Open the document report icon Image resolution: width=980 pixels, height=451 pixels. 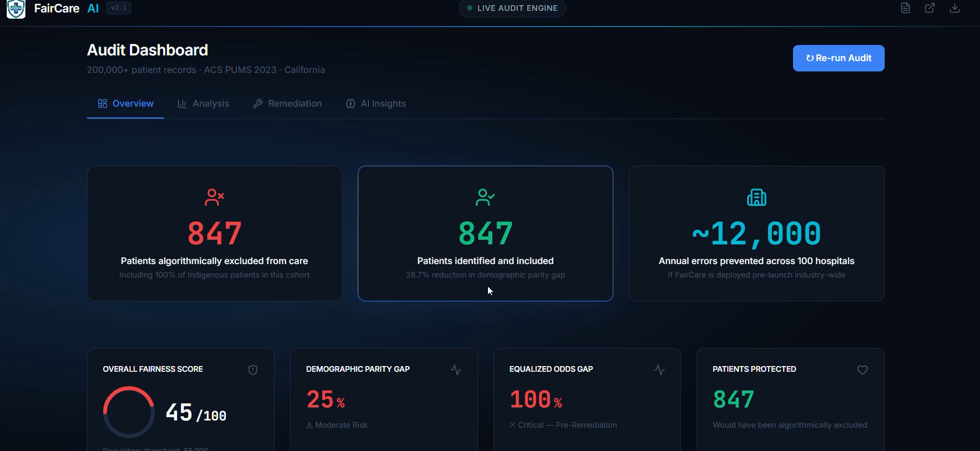(905, 8)
